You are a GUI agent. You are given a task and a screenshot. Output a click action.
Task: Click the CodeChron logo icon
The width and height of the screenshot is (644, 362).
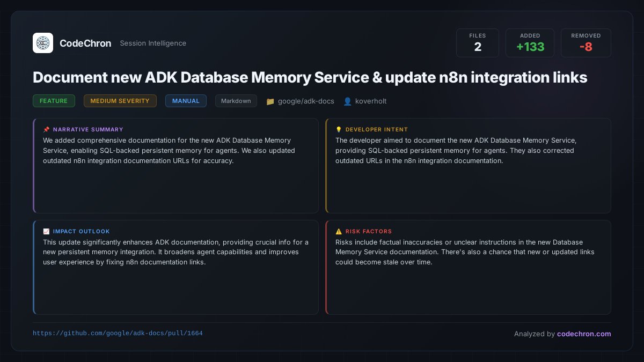(43, 43)
